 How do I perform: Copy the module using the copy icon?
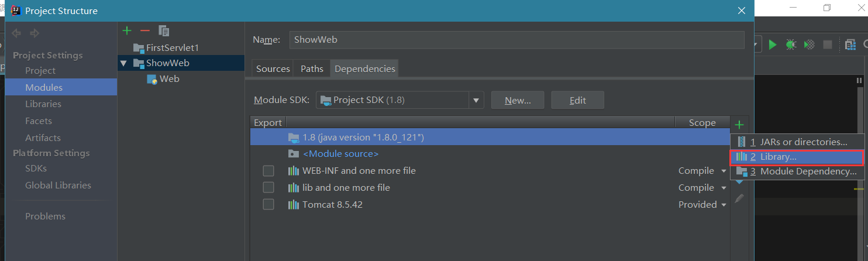[164, 31]
